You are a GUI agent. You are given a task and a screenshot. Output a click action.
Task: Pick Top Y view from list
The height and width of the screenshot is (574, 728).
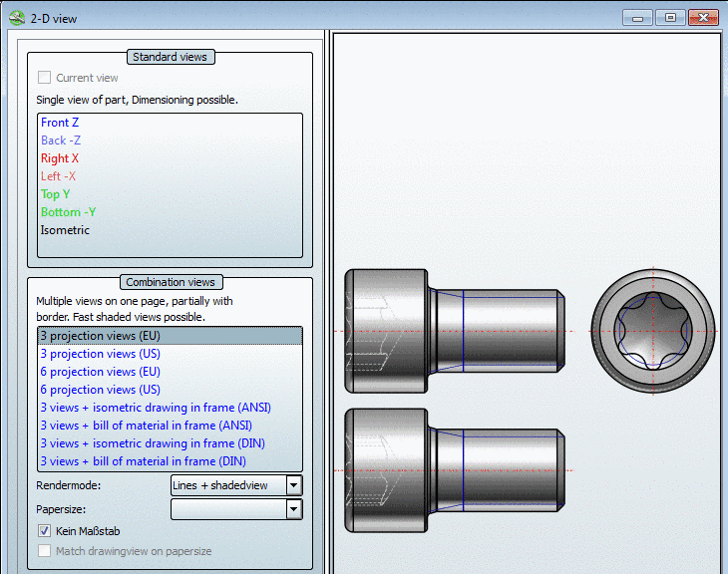[56, 194]
